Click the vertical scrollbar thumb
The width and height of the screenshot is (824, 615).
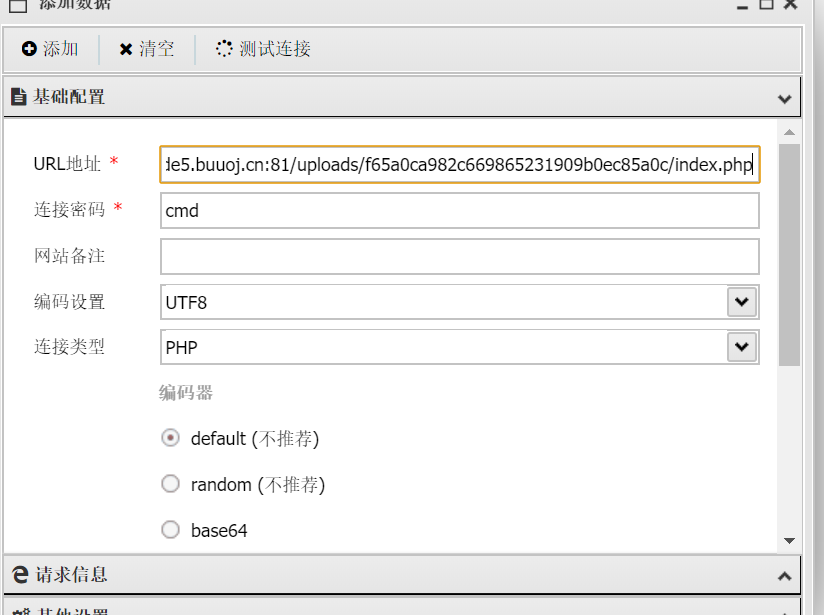pyautogui.click(x=789, y=255)
